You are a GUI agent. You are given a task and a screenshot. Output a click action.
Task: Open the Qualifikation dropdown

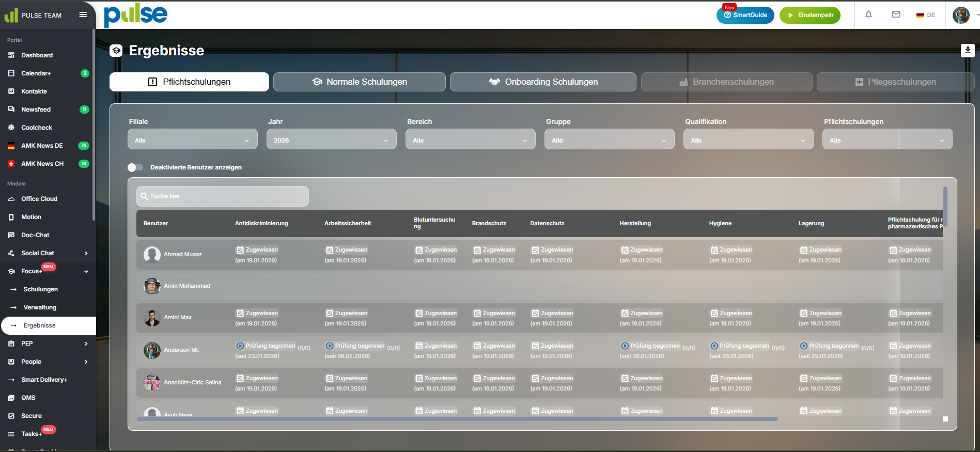coord(749,139)
